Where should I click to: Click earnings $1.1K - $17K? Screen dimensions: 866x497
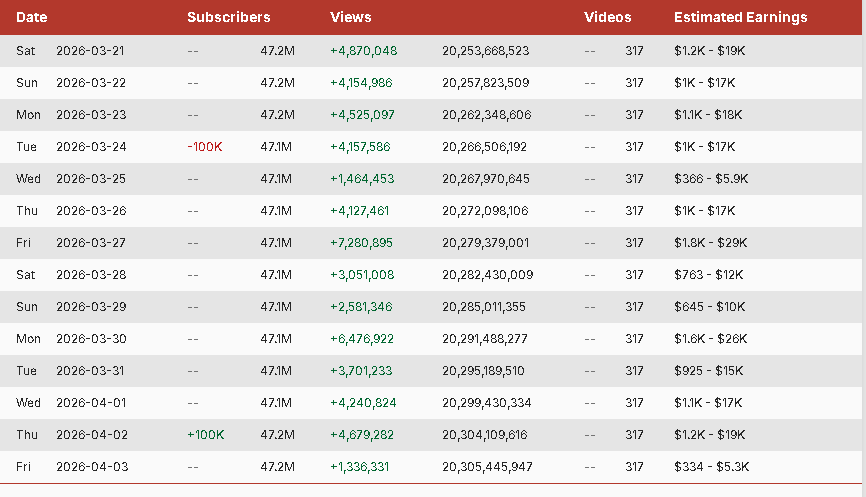click(708, 403)
